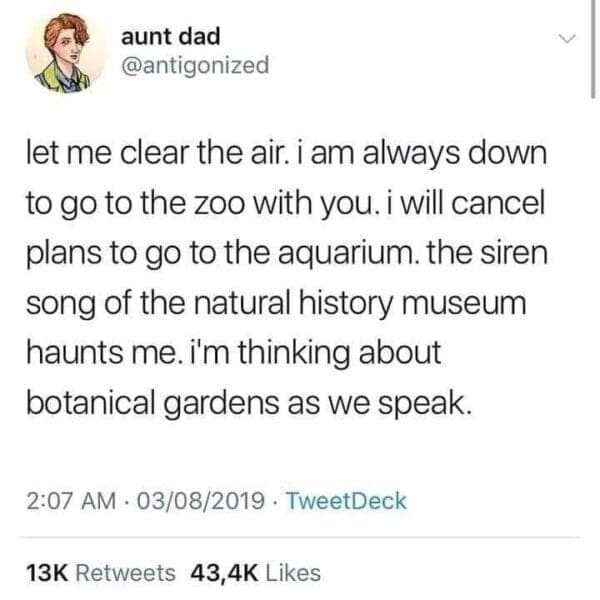Click the scrollbar at the right edge

coord(594,48)
